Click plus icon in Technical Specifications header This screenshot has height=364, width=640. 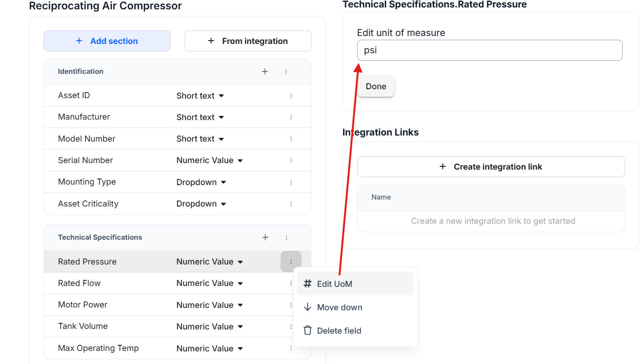click(x=265, y=237)
